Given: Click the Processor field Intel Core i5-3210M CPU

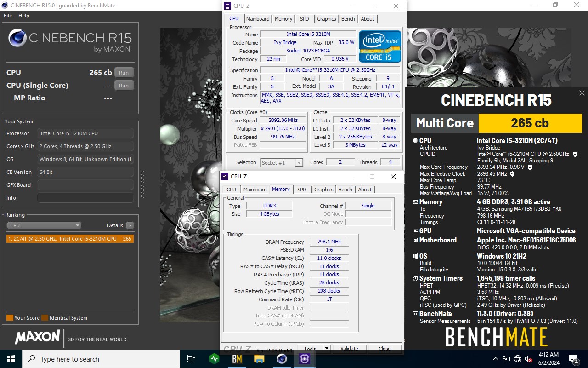Looking at the screenshot, I should pos(85,133).
